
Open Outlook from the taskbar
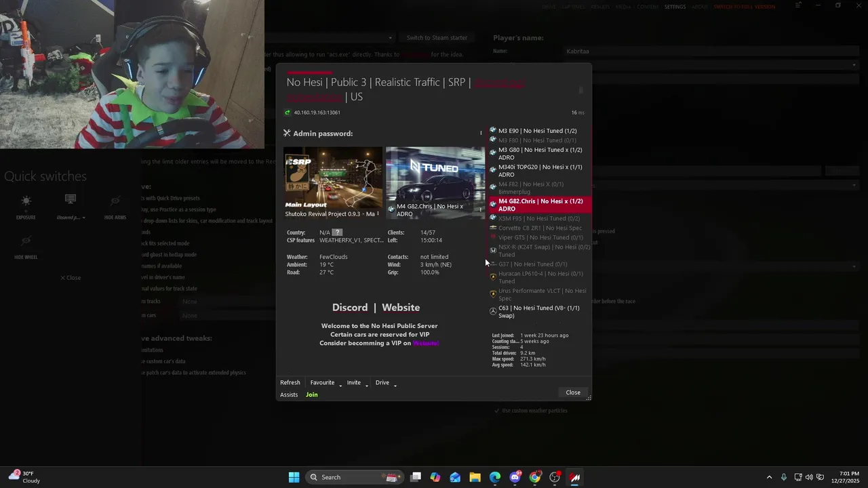(x=455, y=477)
